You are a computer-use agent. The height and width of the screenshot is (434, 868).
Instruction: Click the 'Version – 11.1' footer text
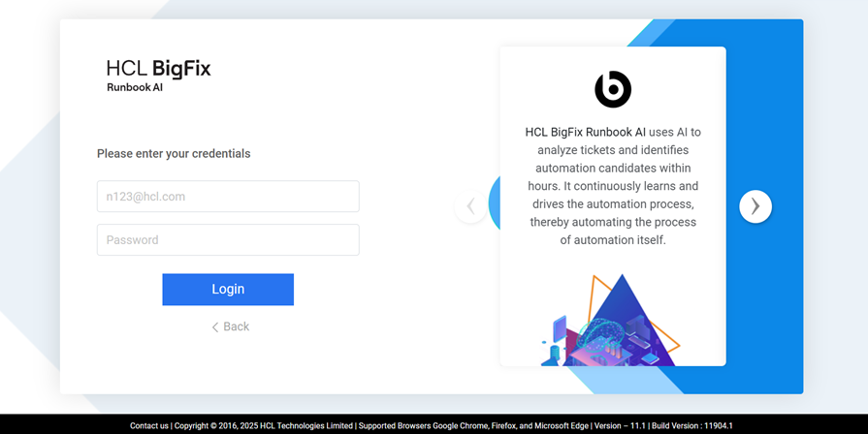[x=620, y=425]
